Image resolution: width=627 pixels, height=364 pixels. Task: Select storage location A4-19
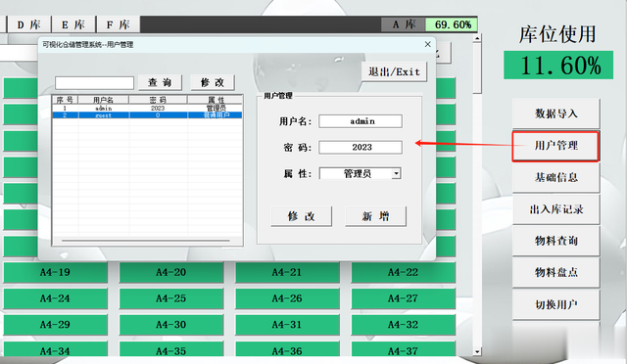pyautogui.click(x=55, y=272)
